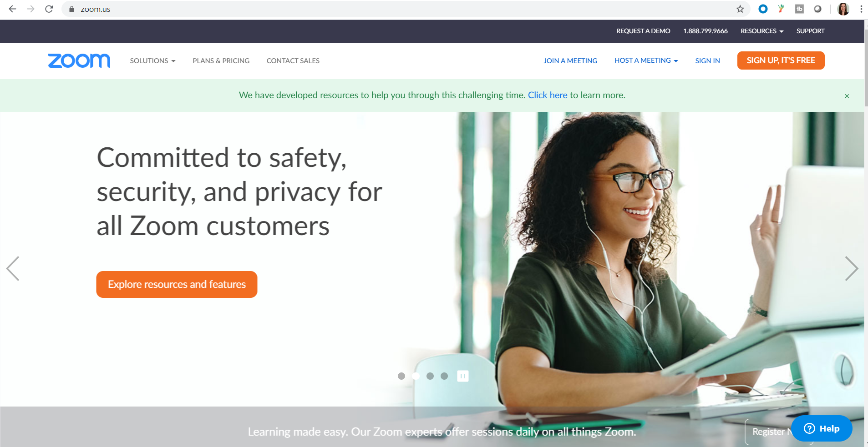Show the previous carousel slide arrow
This screenshot has height=447, width=868.
point(13,268)
